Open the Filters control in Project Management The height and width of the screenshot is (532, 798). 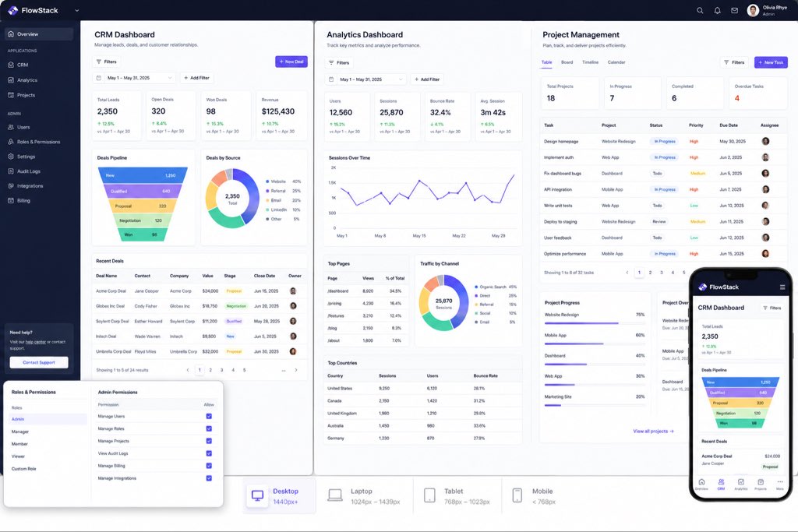(734, 62)
